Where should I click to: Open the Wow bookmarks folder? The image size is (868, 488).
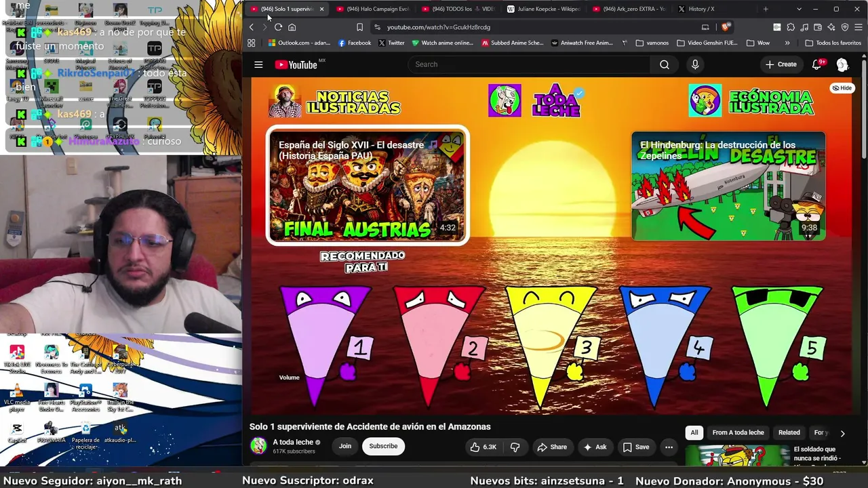tap(757, 43)
